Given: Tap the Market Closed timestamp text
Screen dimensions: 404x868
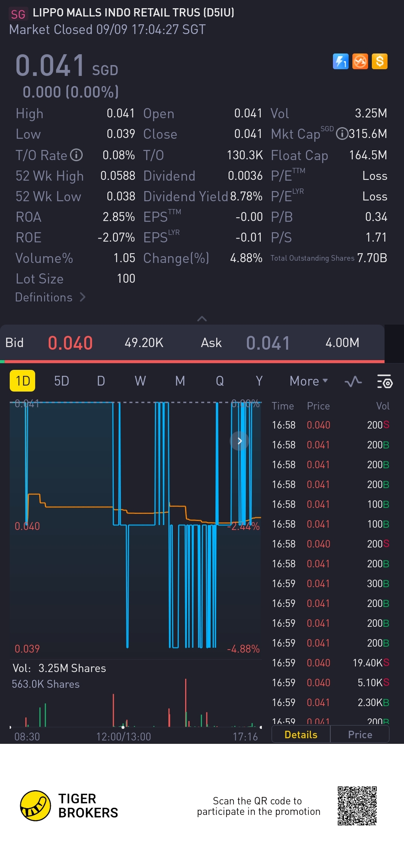Looking at the screenshot, I should pyautogui.click(x=107, y=30).
